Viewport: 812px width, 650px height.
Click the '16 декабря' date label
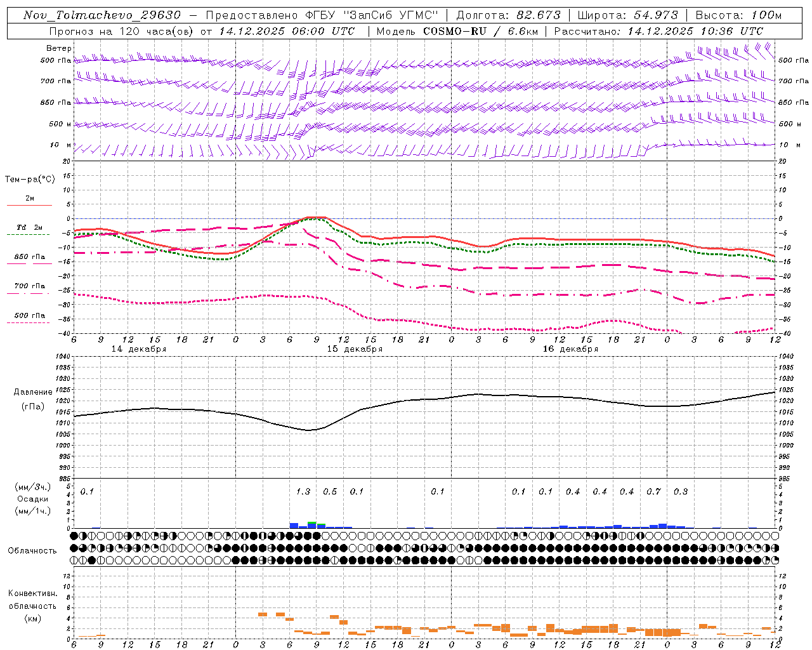coord(570,349)
